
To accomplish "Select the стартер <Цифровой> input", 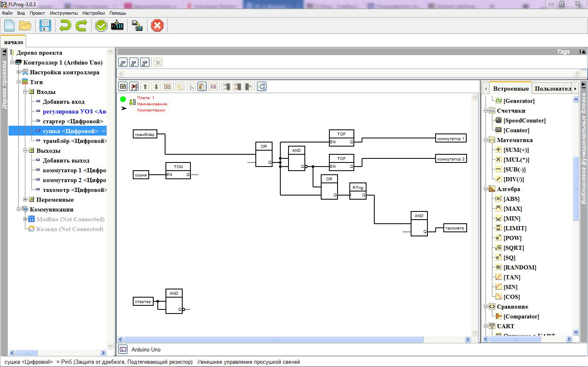I will (x=73, y=121).
